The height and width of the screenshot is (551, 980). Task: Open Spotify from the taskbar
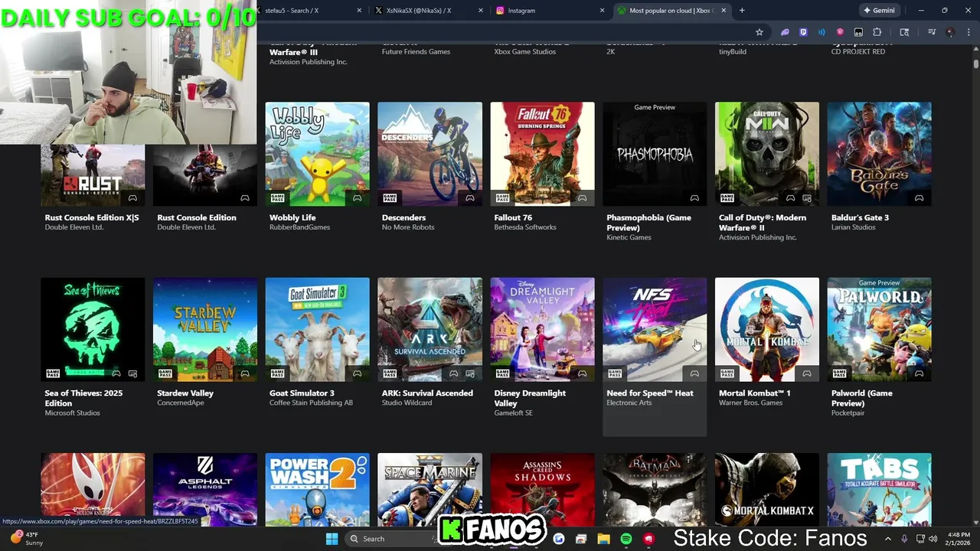(x=626, y=539)
